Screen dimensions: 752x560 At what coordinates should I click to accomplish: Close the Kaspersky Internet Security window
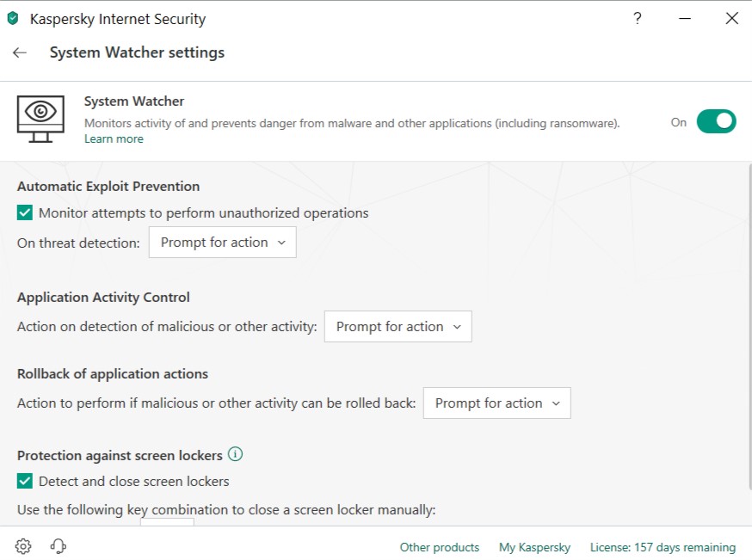pos(732,18)
